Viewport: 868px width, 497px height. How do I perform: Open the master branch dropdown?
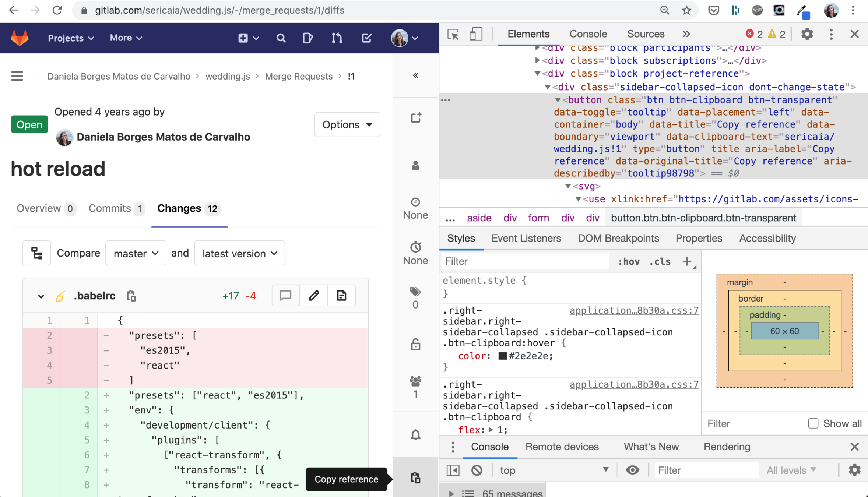[136, 253]
